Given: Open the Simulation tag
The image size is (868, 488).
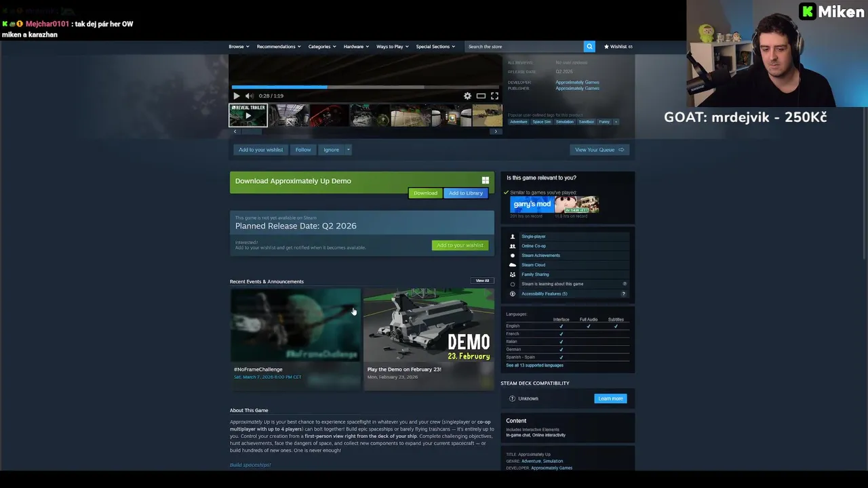Looking at the screenshot, I should point(564,122).
